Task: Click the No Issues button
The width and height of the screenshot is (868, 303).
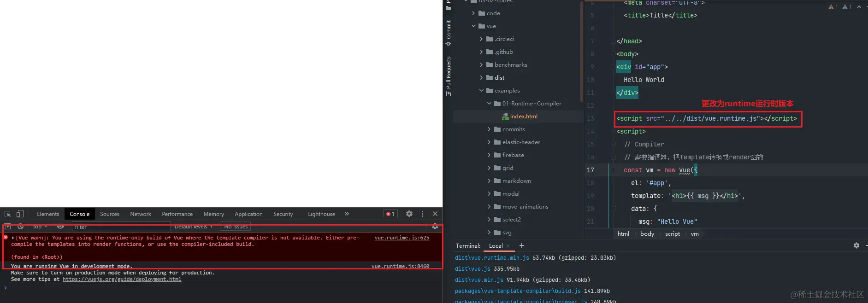Action: click(x=236, y=227)
